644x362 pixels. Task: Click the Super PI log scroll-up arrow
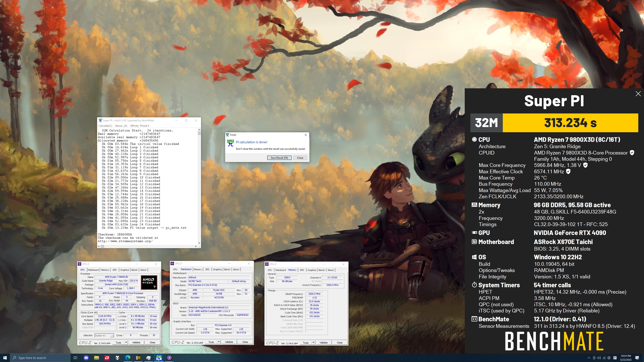pyautogui.click(x=199, y=130)
